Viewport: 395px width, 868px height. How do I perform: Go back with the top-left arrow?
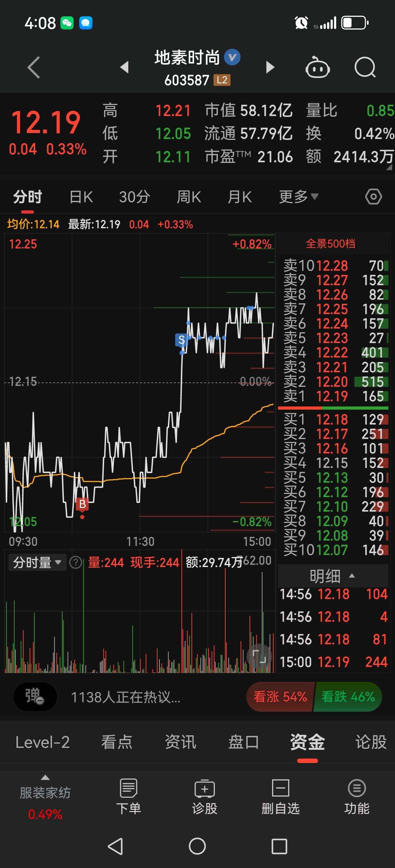[x=34, y=67]
